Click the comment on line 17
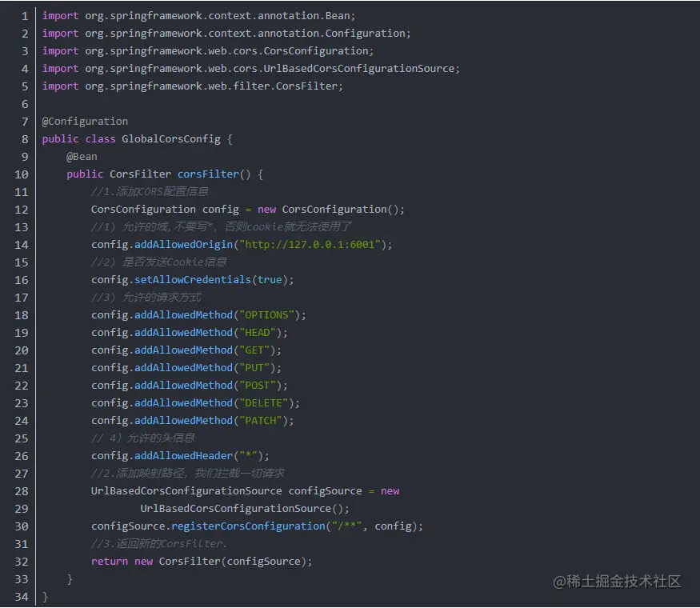700x608 pixels. [x=146, y=298]
